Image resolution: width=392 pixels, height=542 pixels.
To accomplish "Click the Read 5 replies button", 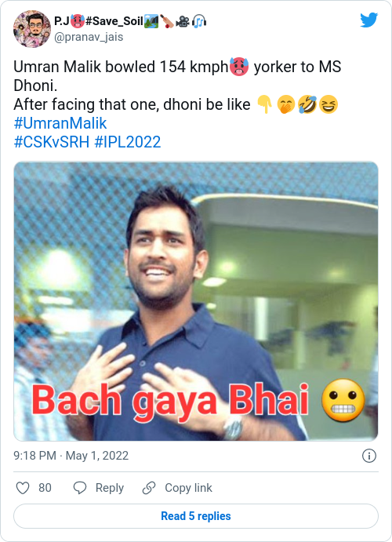I will point(196,516).
